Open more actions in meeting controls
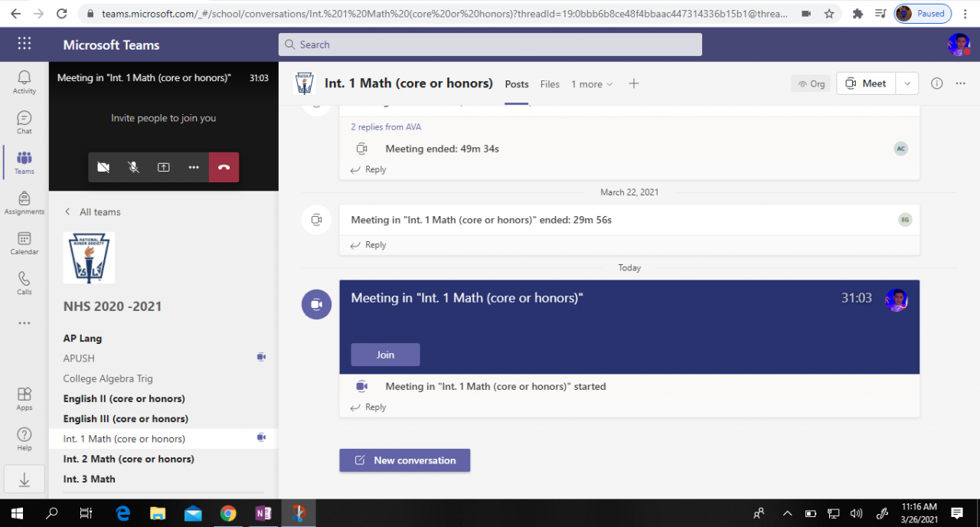980x527 pixels. pyautogui.click(x=194, y=167)
